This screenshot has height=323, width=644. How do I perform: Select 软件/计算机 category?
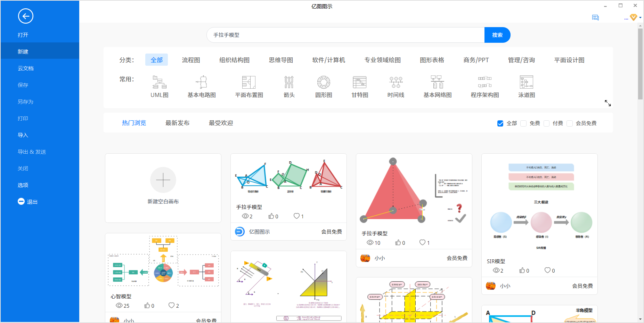[x=328, y=60]
